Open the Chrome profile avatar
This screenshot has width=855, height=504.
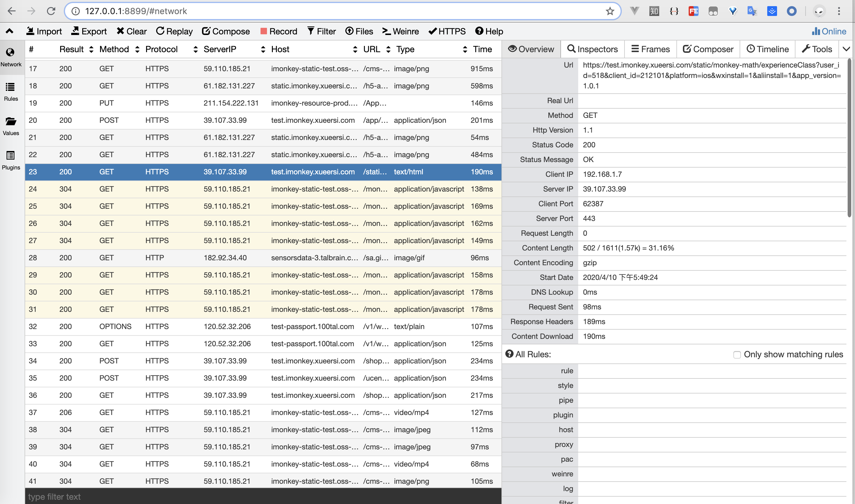(x=819, y=11)
